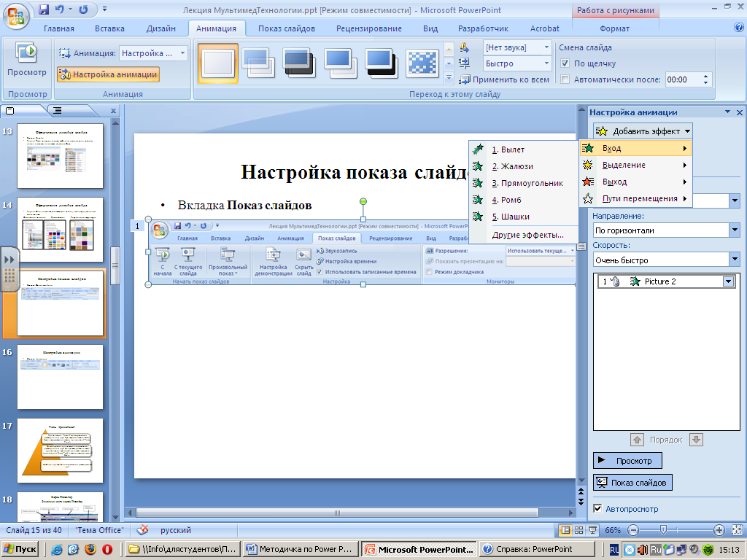Click the round Office button
The image size is (747, 560).
16,16
